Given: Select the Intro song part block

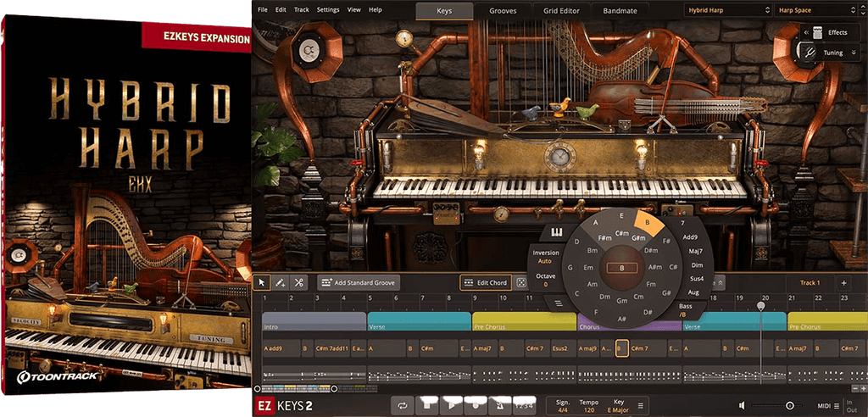Looking at the screenshot, I should pos(314,321).
